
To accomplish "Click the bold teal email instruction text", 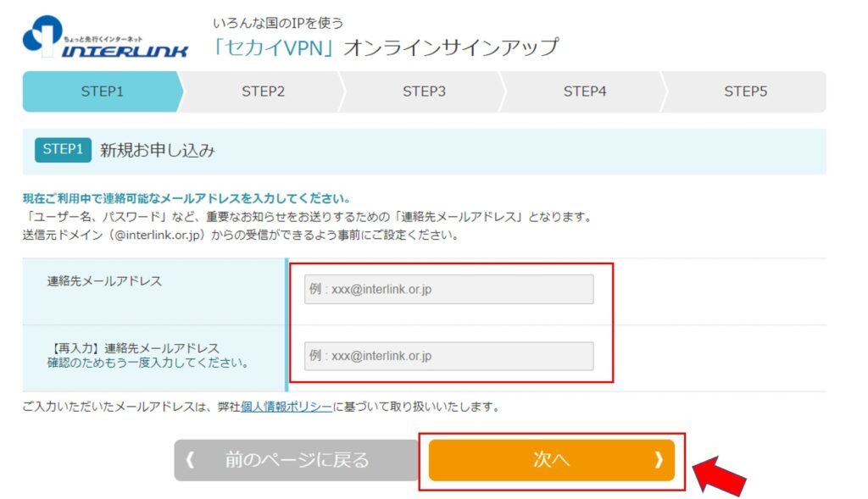I will tap(186, 199).
